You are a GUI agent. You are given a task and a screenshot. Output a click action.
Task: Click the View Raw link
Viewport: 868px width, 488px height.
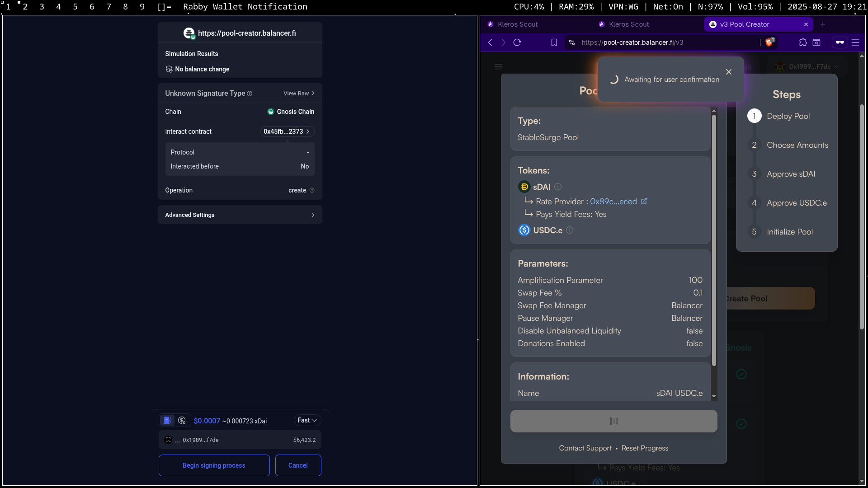click(299, 94)
